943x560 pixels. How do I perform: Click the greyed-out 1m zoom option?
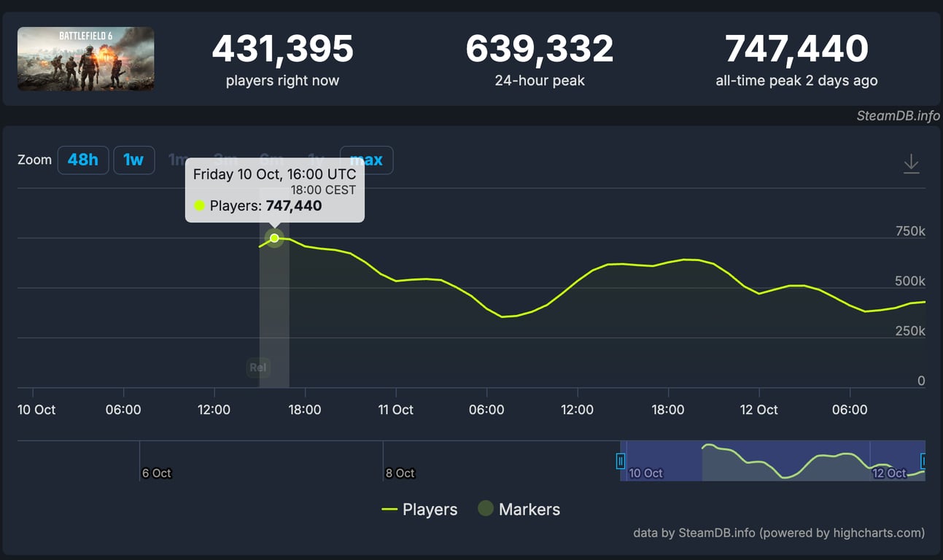click(175, 160)
